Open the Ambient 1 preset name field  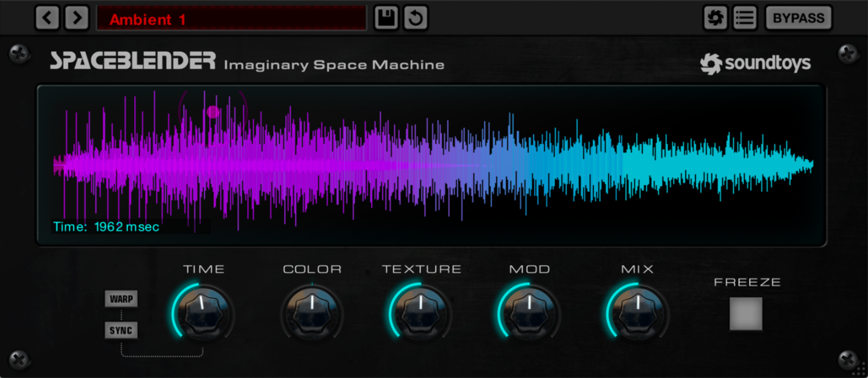click(231, 18)
